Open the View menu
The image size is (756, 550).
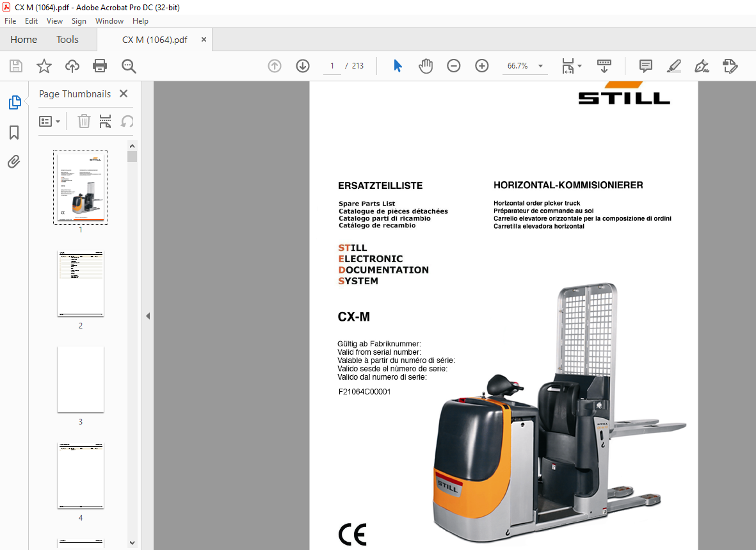(54, 20)
